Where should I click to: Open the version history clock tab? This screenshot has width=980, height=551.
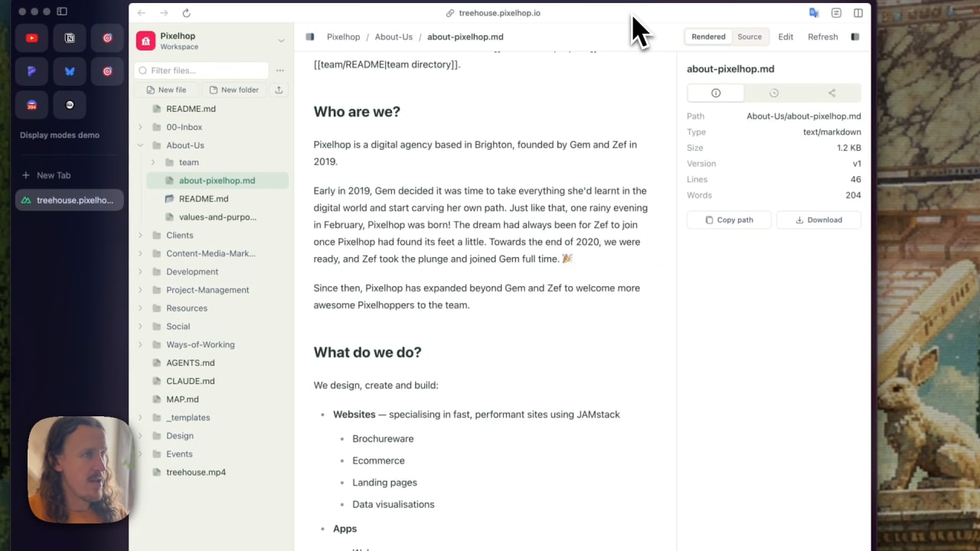click(x=774, y=93)
